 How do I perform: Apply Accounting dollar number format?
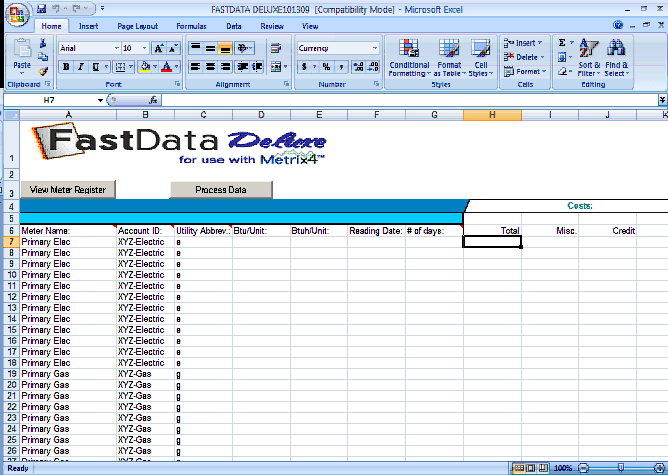[304, 67]
